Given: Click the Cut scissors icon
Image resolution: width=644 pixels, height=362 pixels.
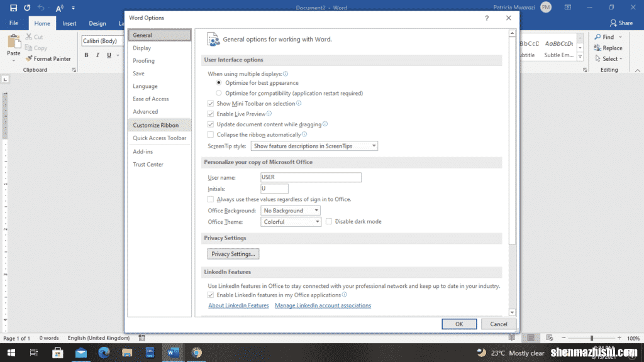Looking at the screenshot, I should point(29,37).
